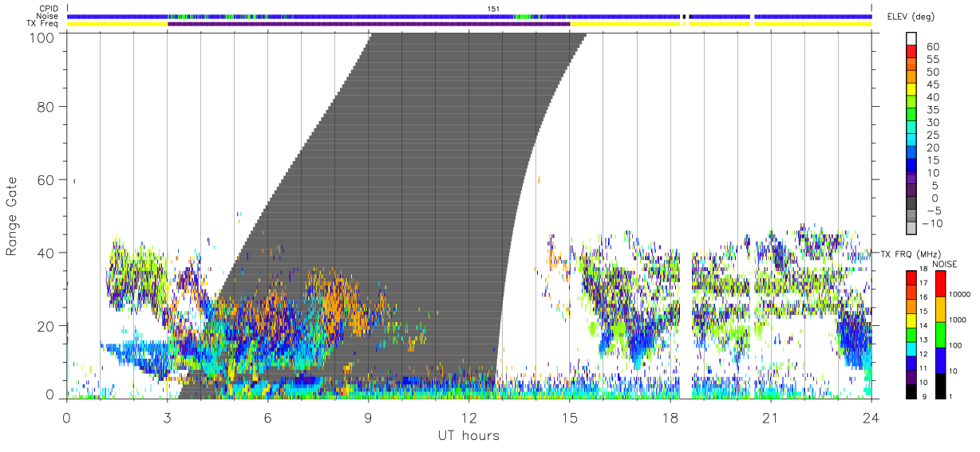Click the NOISE legend label '1000'
Screen dimensions: 980x452
(958, 318)
